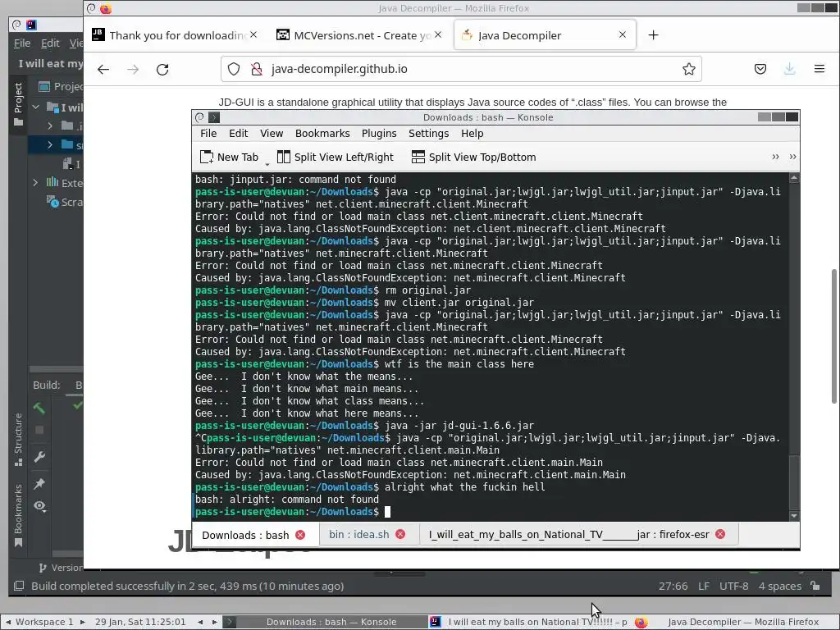Switch to IntelliJ window from the taskbar
Image resolution: width=840 pixels, height=630 pixels.
coord(529,622)
